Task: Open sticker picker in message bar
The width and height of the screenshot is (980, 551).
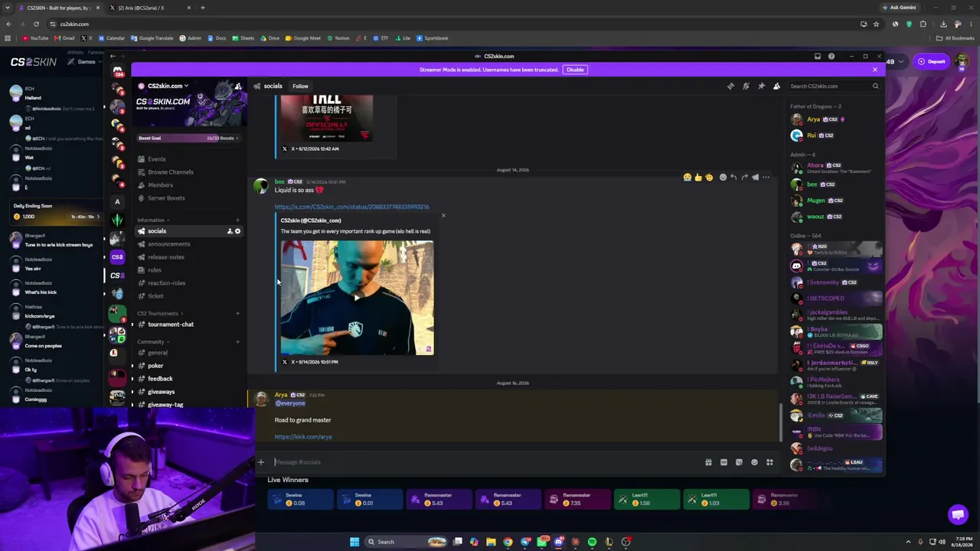Action: coord(739,462)
